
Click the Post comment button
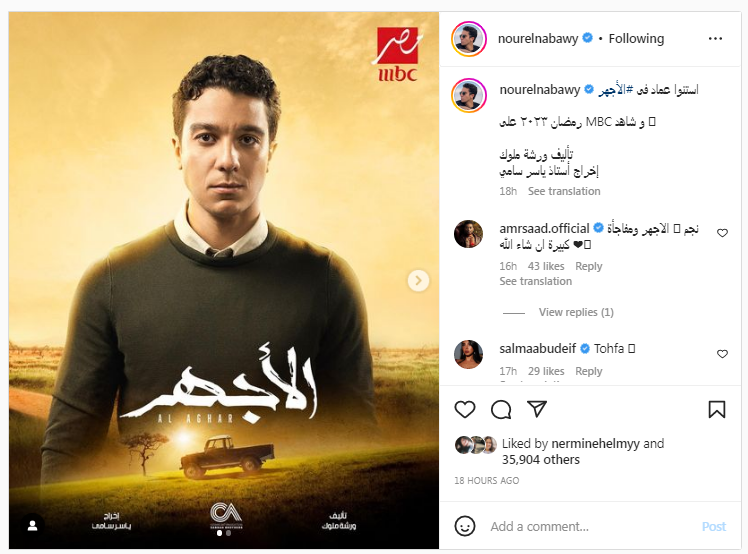713,526
